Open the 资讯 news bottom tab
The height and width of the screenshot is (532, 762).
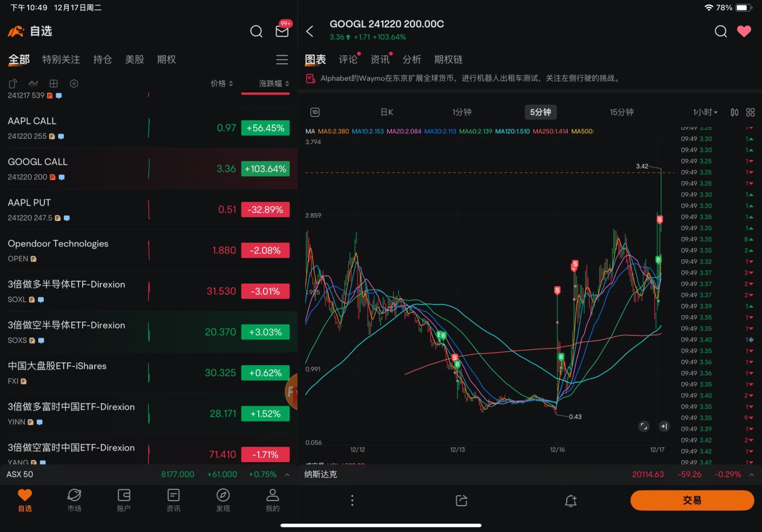pos(173,500)
